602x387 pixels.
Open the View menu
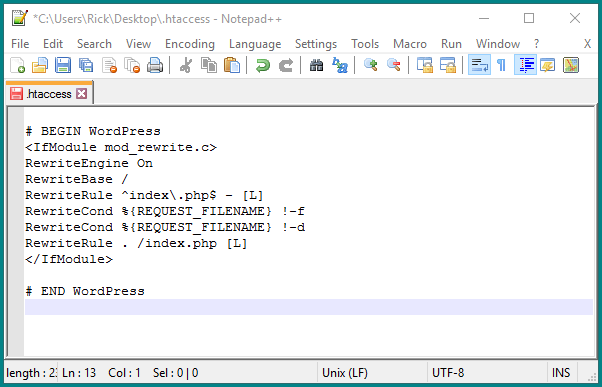click(x=138, y=44)
